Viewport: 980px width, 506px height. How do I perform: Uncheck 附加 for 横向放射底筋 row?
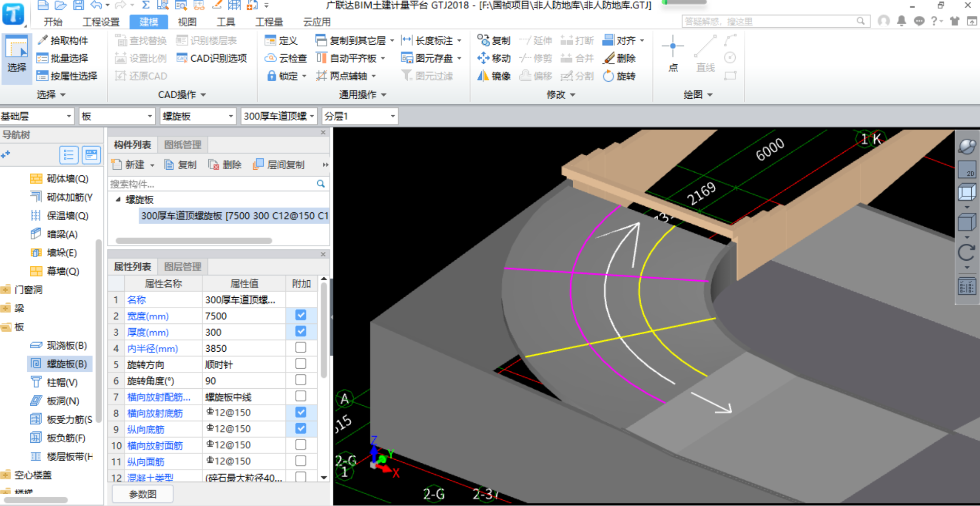(301, 412)
